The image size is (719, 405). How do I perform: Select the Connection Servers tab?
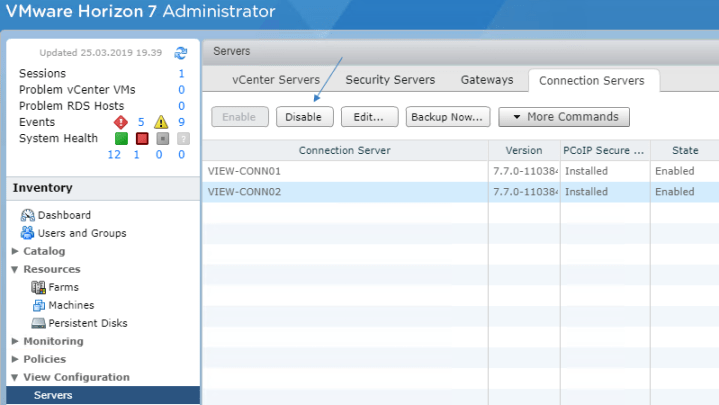click(592, 81)
